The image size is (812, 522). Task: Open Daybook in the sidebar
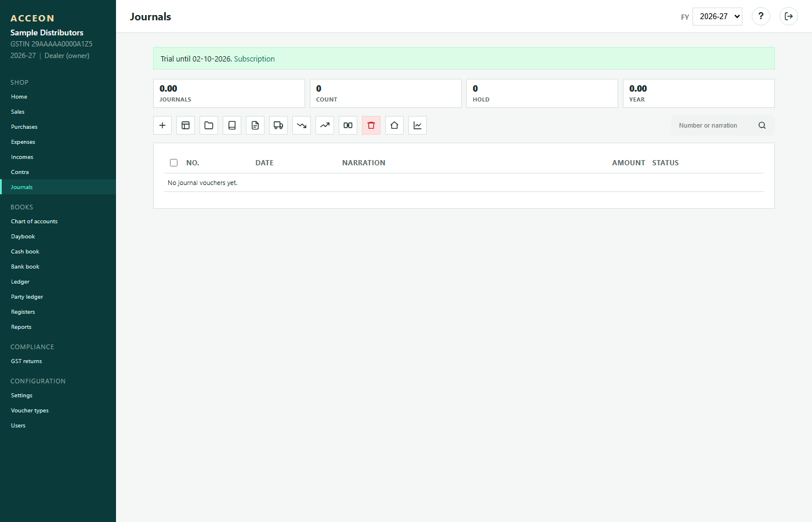(58, 237)
